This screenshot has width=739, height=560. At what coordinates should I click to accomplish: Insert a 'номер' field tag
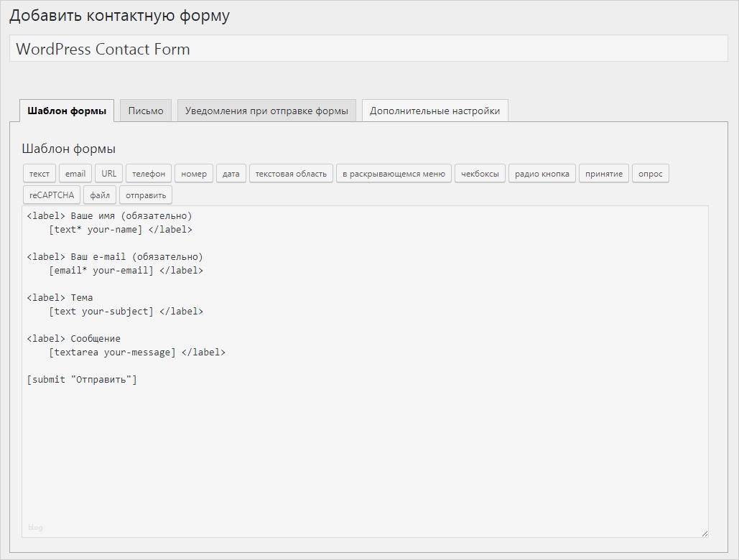(194, 173)
